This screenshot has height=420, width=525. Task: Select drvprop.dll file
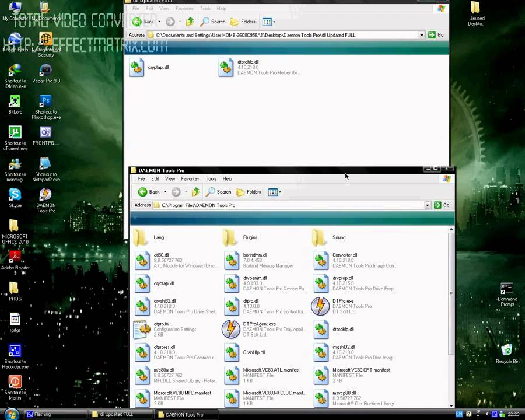coord(355,283)
